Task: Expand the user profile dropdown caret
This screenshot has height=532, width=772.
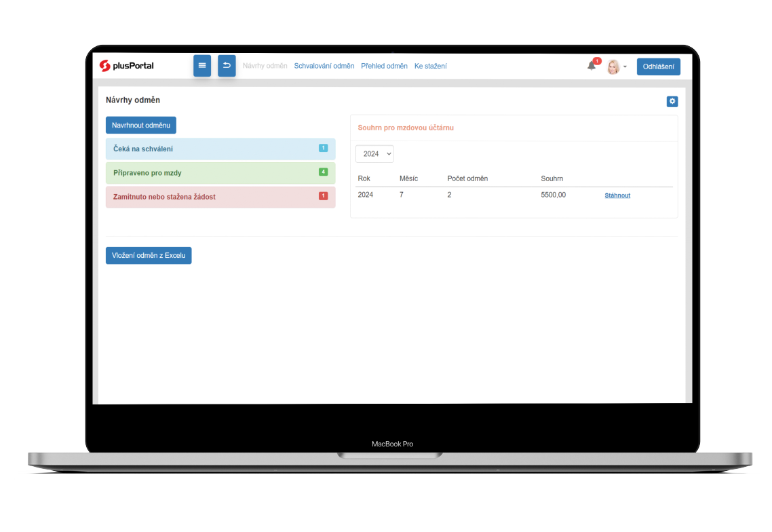Action: (x=625, y=67)
